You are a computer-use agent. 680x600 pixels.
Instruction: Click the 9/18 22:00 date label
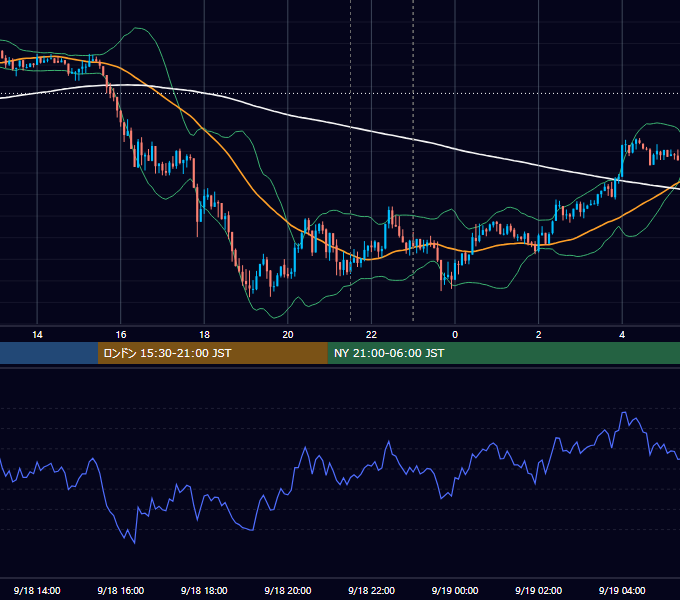(x=371, y=590)
